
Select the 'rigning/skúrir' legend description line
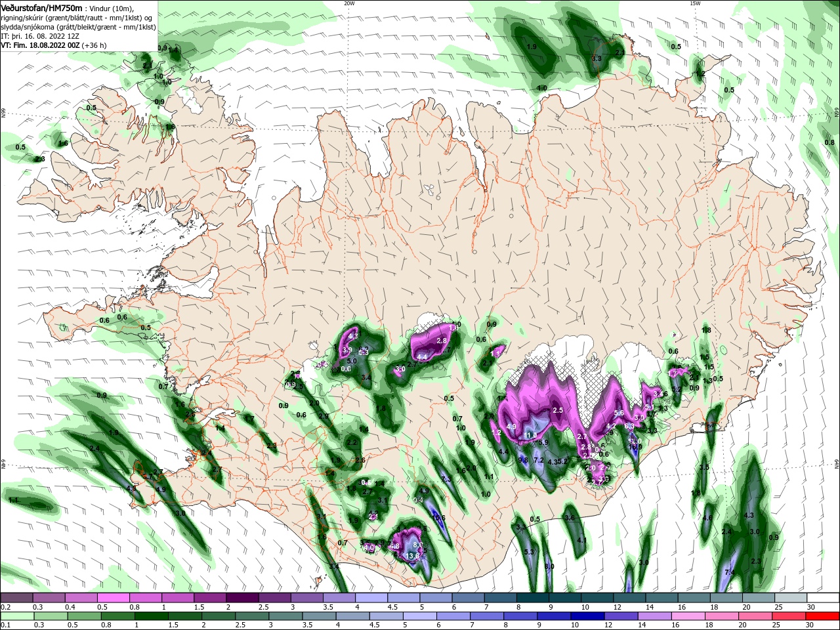76,18
